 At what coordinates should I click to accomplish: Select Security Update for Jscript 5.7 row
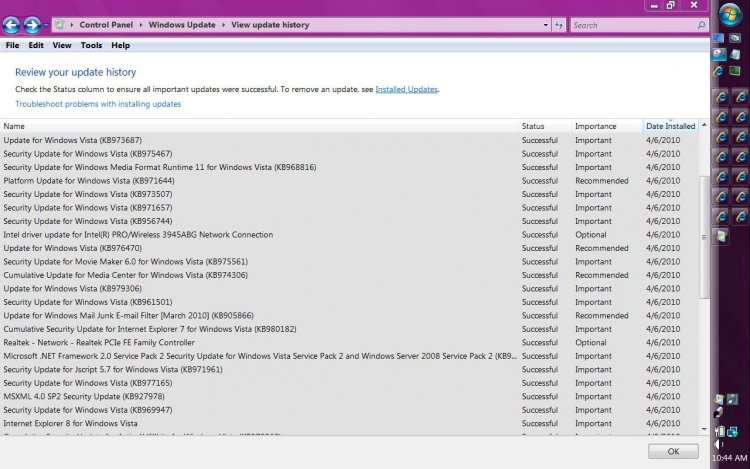click(x=349, y=370)
